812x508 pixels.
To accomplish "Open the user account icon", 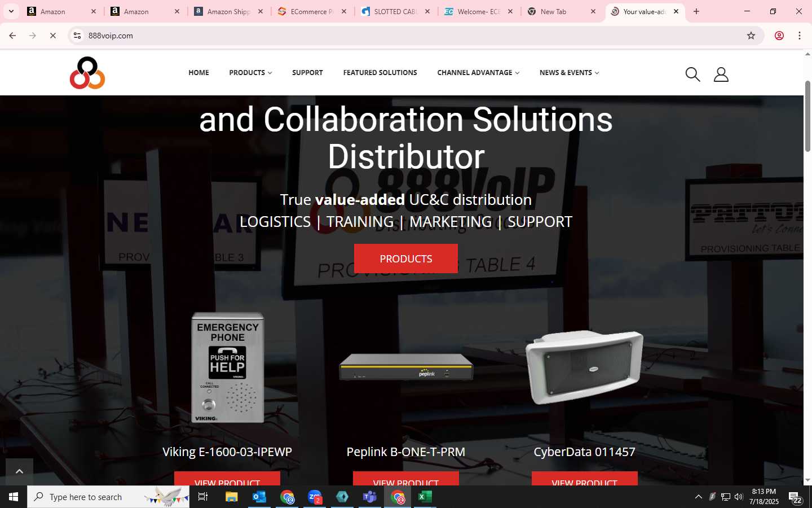I will click(x=721, y=75).
